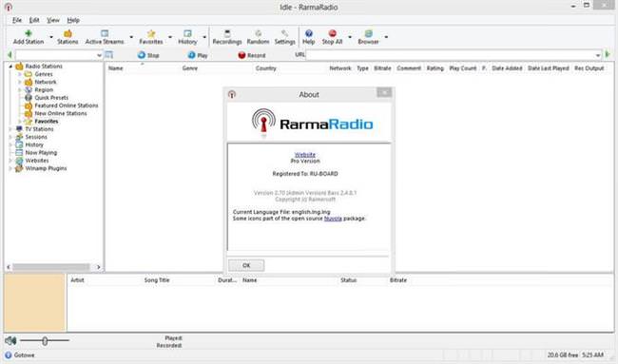The height and width of the screenshot is (364, 618).
Task: Open the History toolbar icon
Action: (187, 33)
